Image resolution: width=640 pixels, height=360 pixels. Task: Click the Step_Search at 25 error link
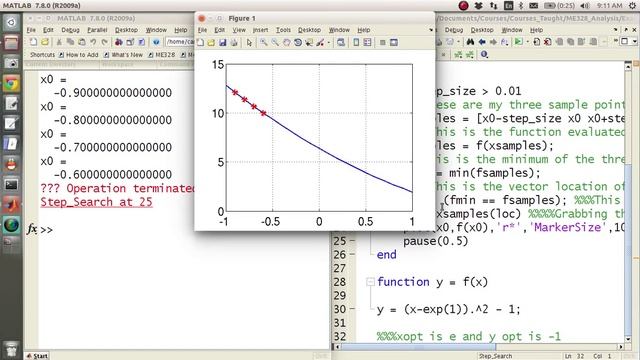point(96,202)
